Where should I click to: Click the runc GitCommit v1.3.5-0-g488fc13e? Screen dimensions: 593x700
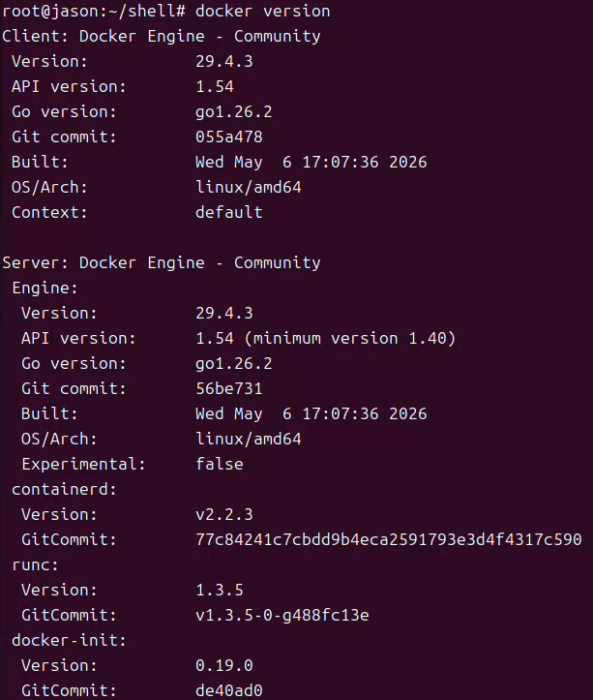click(x=282, y=616)
